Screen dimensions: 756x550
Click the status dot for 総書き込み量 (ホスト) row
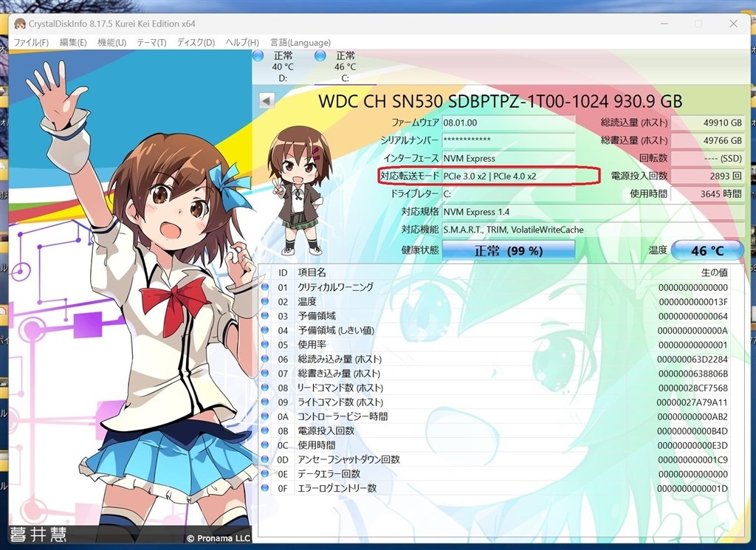[x=265, y=373]
